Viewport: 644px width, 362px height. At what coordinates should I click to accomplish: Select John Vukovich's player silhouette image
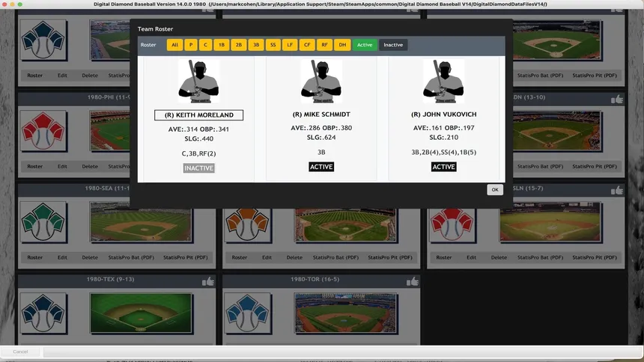[x=443, y=82]
